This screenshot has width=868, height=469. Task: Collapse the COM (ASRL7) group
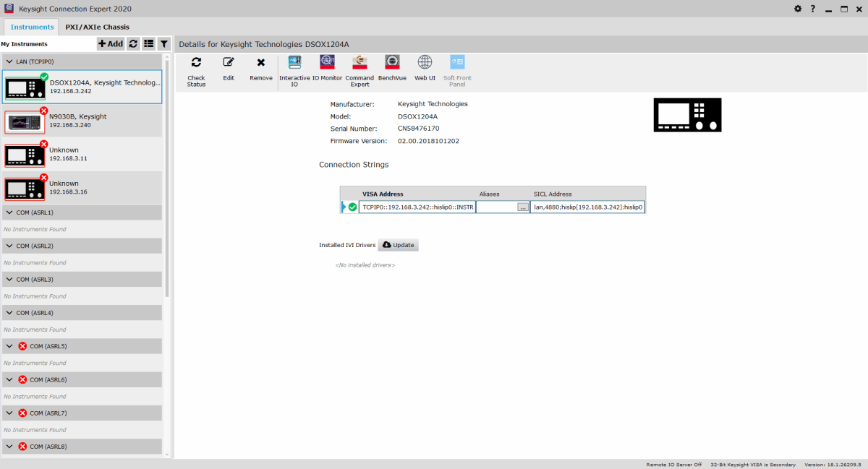(9, 413)
